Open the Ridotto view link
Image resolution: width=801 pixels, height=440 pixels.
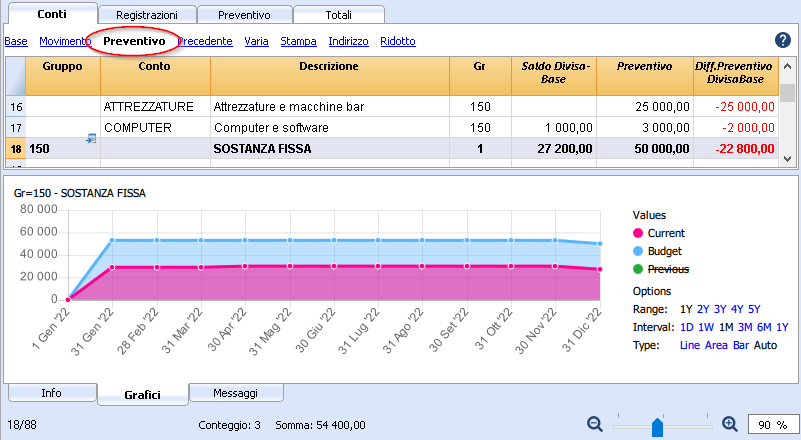point(398,41)
